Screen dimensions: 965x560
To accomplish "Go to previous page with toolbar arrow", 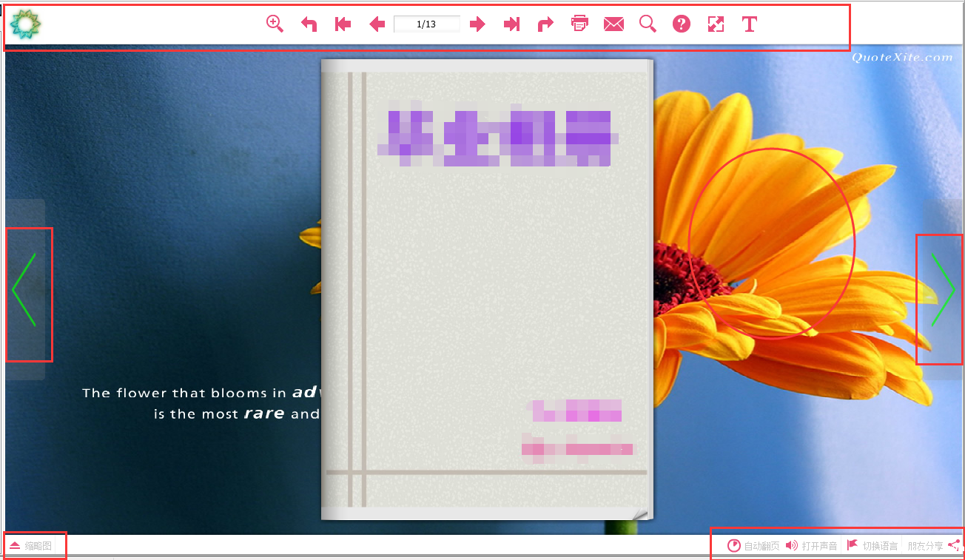I will tap(377, 24).
